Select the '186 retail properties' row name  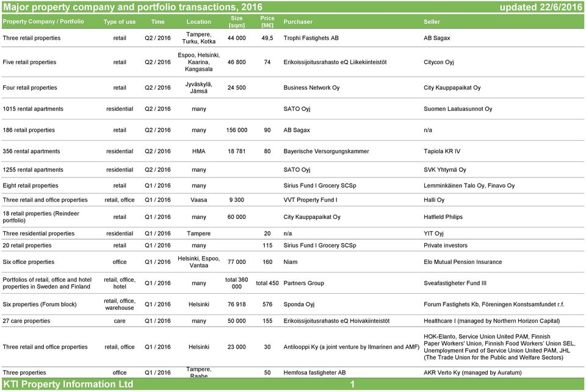pos(29,130)
